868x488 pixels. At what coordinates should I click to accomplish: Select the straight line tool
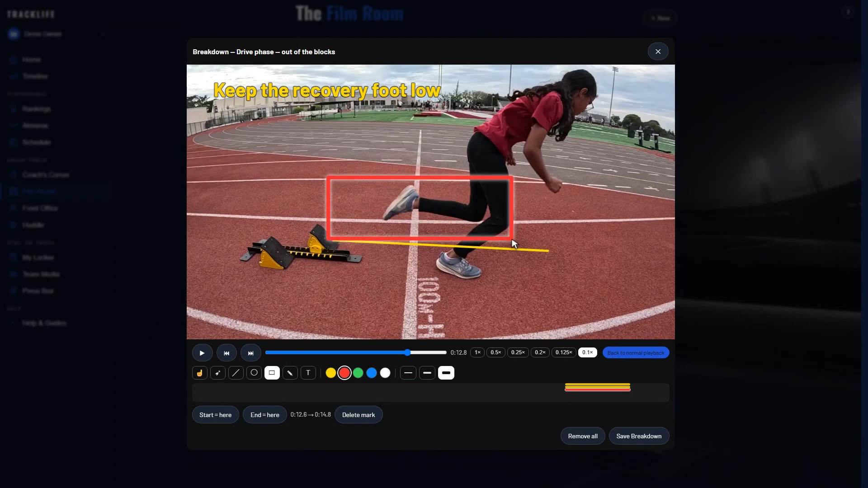(236, 373)
